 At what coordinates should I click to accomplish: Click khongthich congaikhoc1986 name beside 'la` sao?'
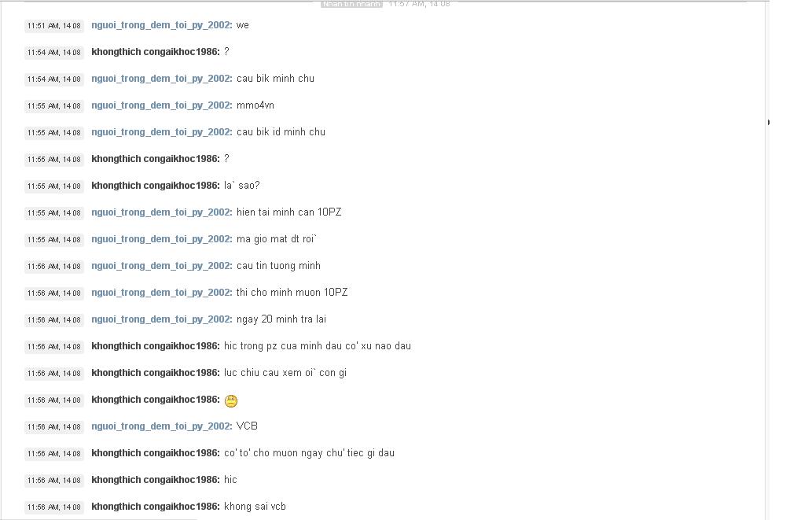156,186
